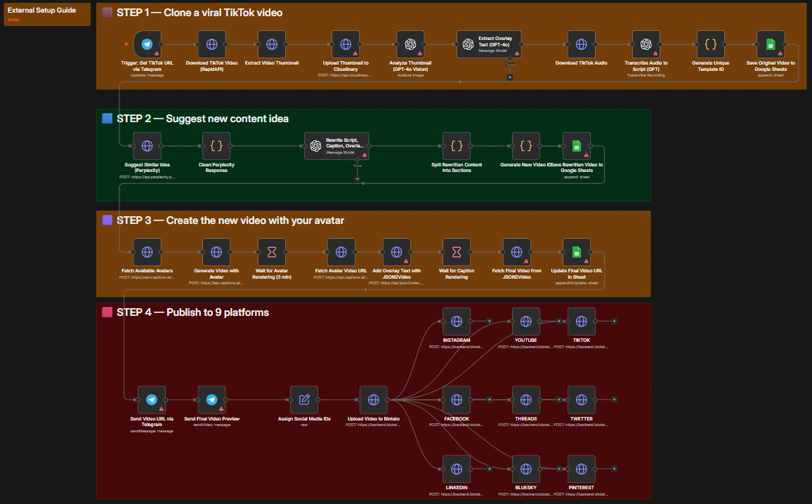Viewport: 812px width, 504px height.
Task: Select the External Setup Guide sticky note
Action: 47,14
